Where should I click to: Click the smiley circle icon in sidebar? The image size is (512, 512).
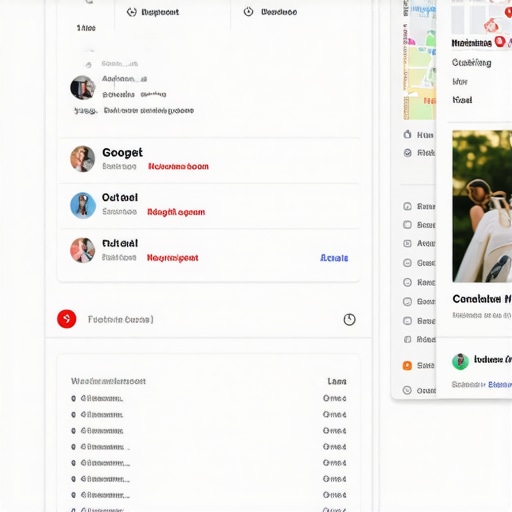[407, 282]
